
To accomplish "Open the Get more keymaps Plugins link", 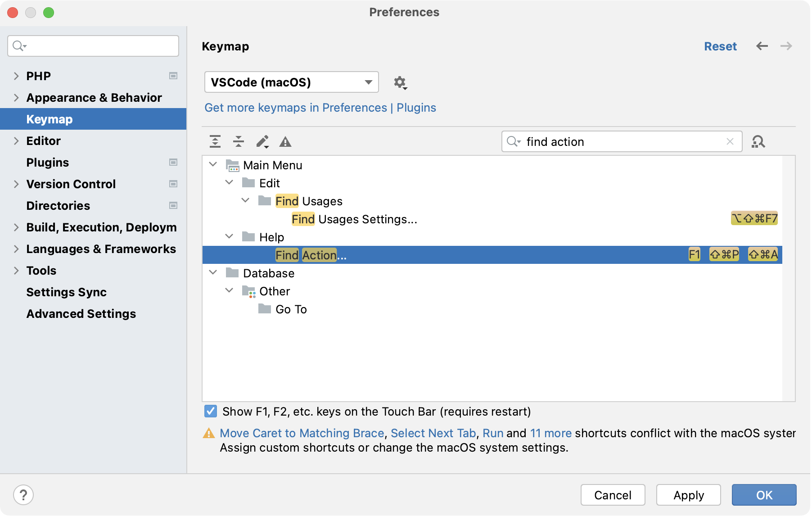I will point(320,108).
